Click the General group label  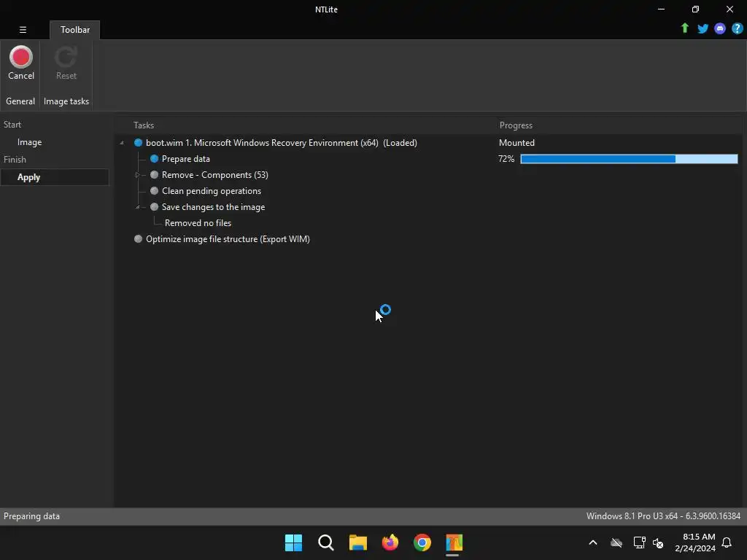coord(20,101)
